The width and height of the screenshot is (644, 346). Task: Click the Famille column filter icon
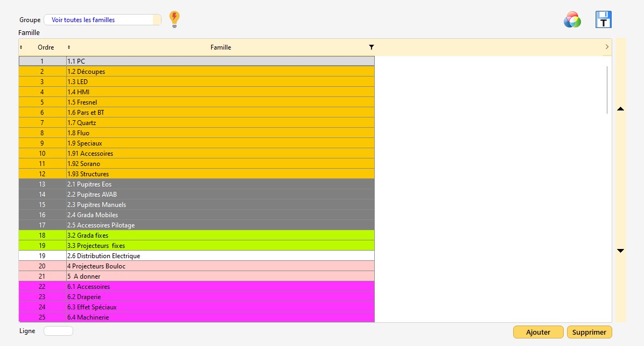point(371,47)
